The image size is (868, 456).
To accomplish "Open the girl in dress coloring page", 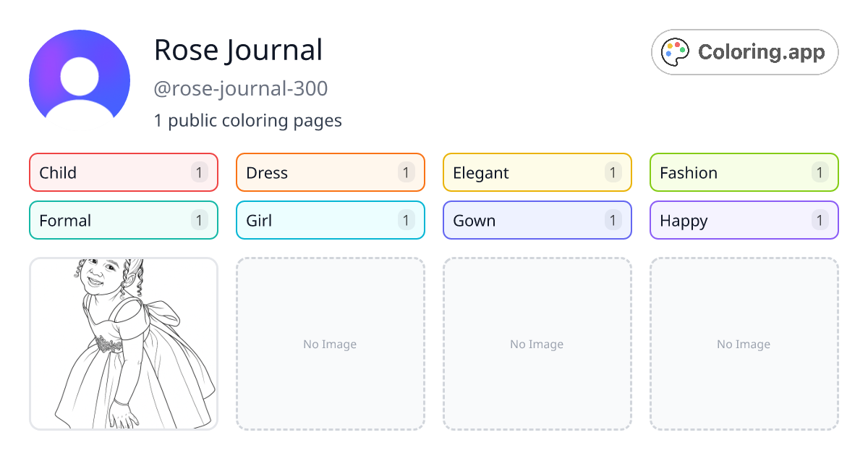I will point(124,344).
